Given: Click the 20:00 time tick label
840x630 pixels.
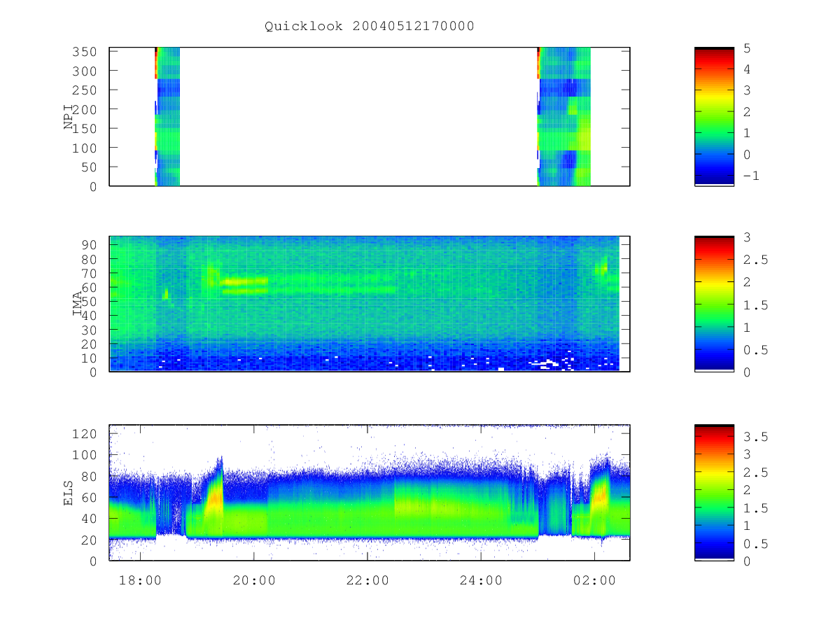Looking at the screenshot, I should click(254, 580).
